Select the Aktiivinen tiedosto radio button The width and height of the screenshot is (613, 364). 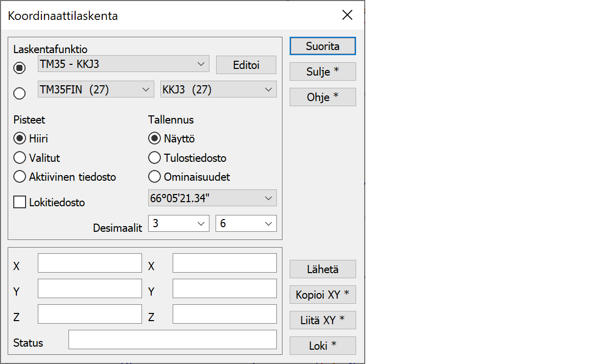[x=20, y=177]
